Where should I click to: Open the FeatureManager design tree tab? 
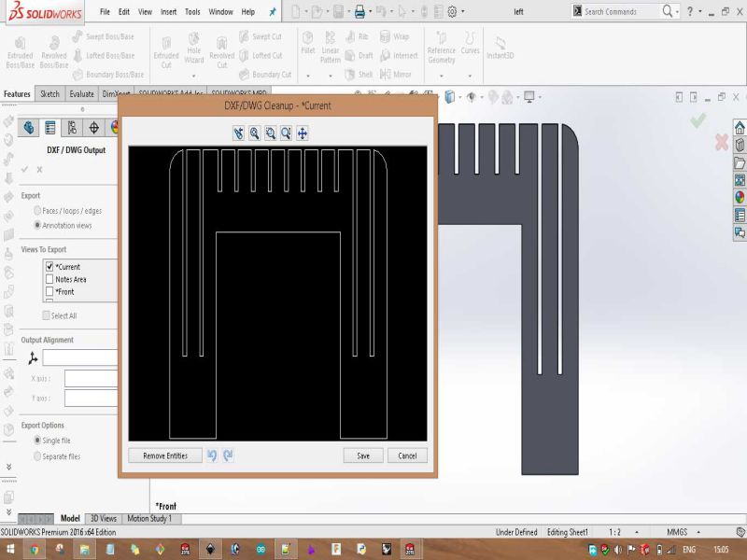pyautogui.click(x=29, y=128)
